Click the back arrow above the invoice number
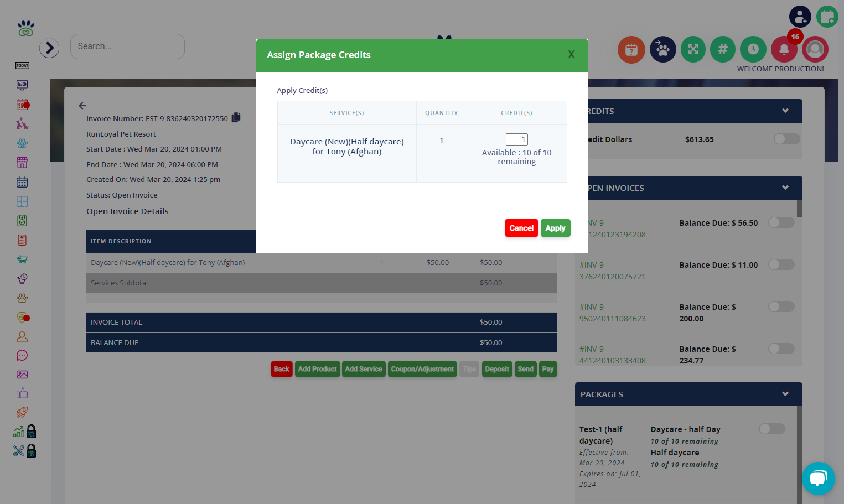 click(x=82, y=106)
